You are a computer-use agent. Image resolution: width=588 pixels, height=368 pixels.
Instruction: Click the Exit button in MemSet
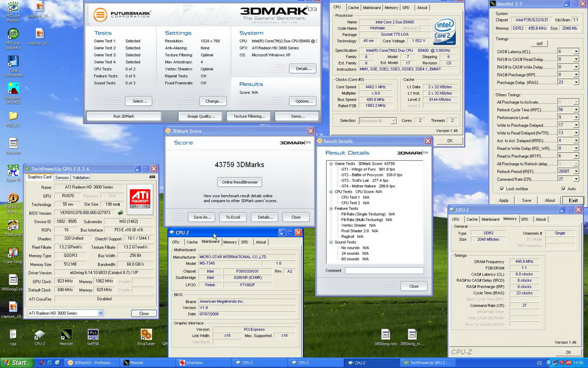click(x=573, y=200)
